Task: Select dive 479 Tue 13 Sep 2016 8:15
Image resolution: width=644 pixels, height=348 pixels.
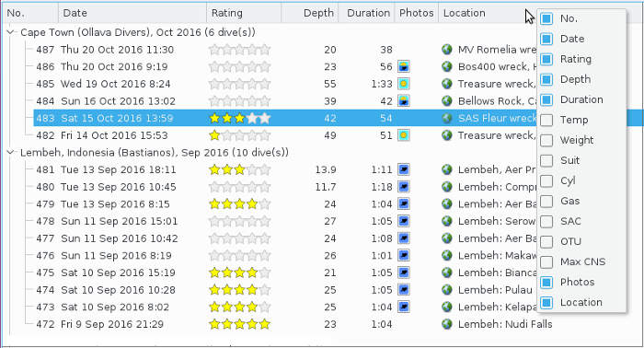Action: pyautogui.click(x=103, y=204)
